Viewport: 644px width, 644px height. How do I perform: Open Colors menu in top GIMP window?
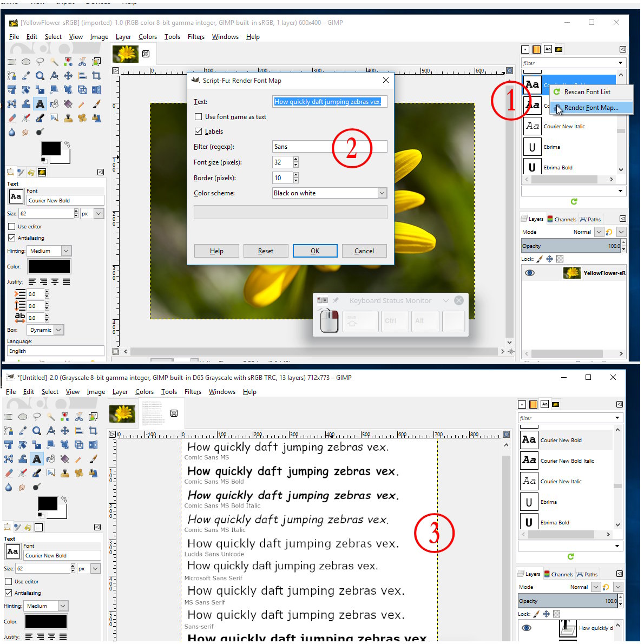[x=147, y=37]
